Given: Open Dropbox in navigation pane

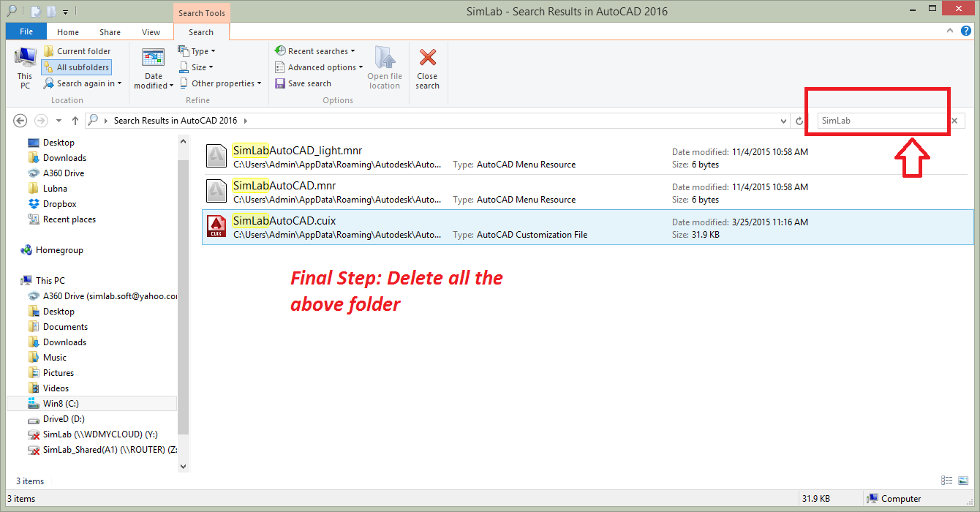Looking at the screenshot, I should 59,204.
